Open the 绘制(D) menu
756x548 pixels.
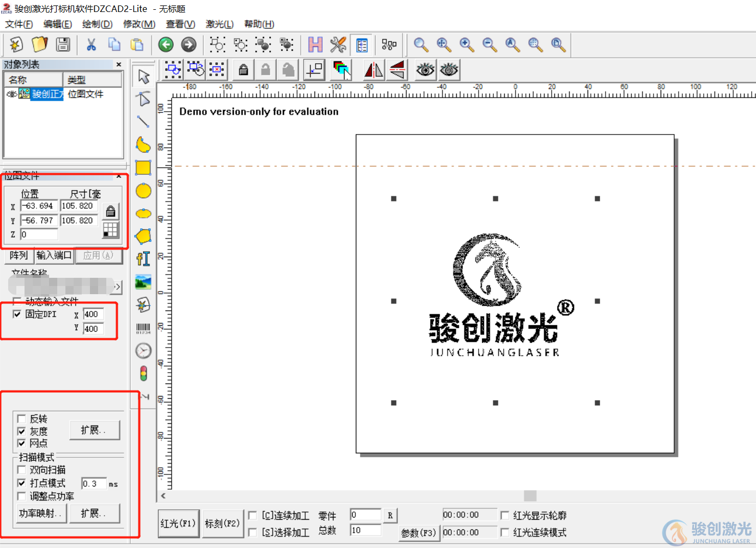click(x=97, y=24)
